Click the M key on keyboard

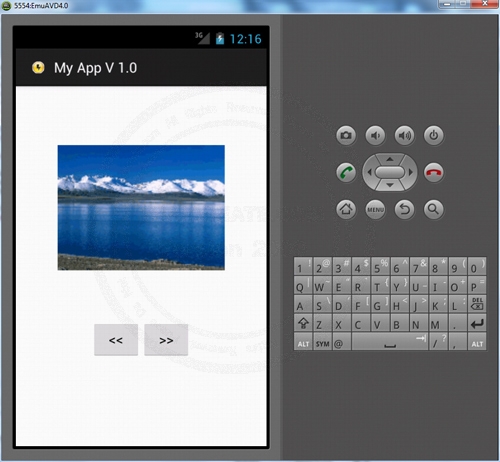click(438, 323)
